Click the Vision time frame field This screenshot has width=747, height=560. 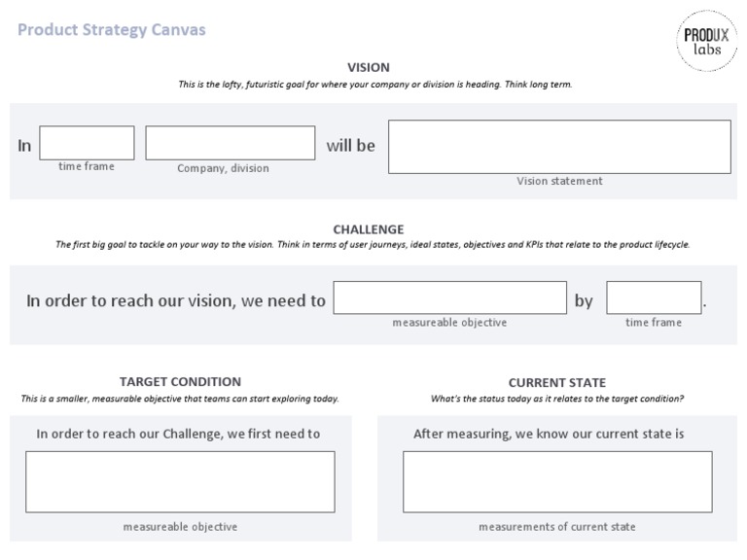click(x=87, y=143)
